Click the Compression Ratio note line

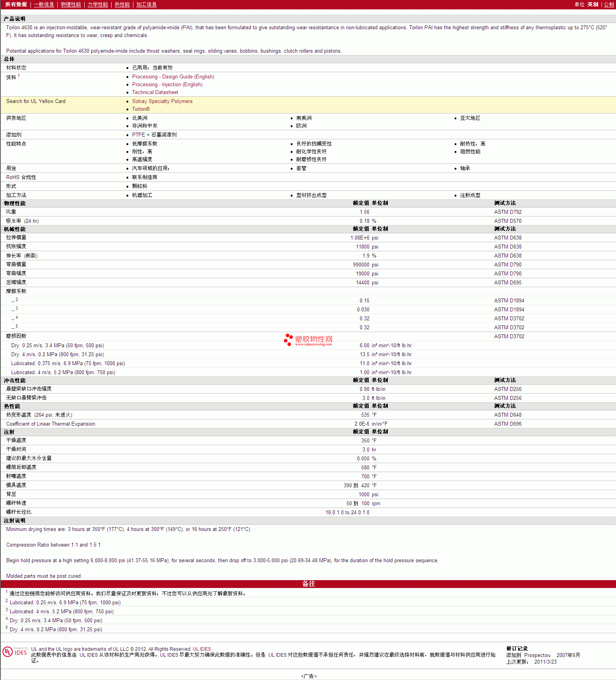53,545
